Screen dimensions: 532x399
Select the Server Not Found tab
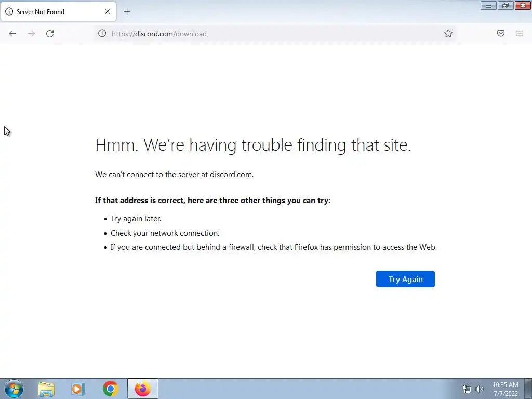pos(58,11)
